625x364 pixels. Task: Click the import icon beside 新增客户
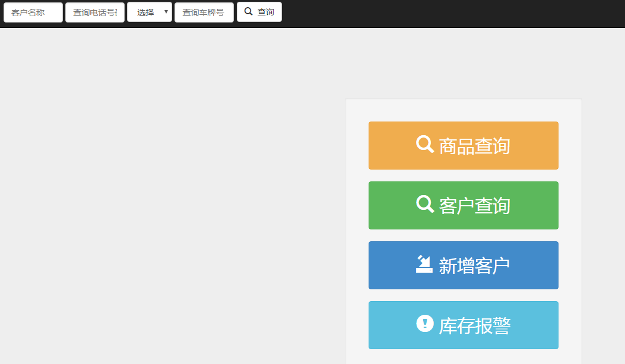point(424,264)
